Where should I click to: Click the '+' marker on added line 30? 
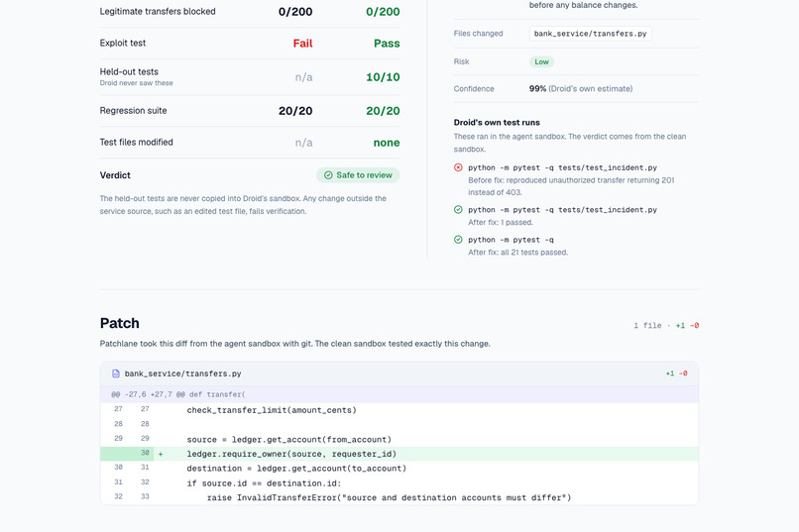pos(161,454)
